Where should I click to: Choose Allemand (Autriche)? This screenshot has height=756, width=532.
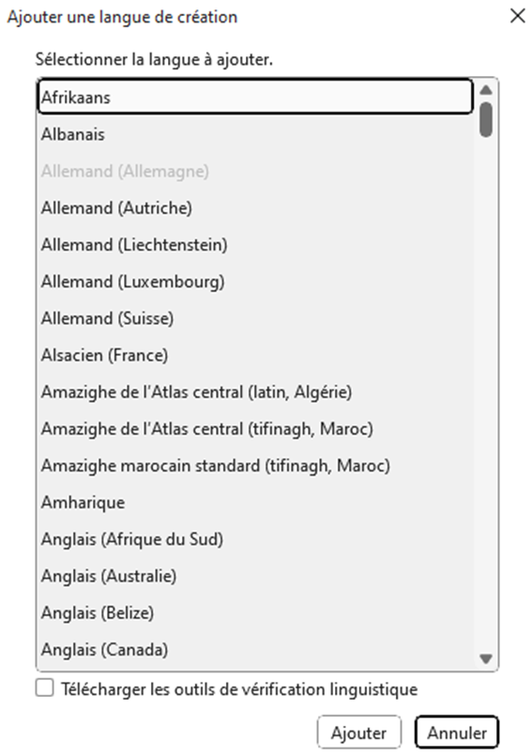pyautogui.click(x=255, y=208)
